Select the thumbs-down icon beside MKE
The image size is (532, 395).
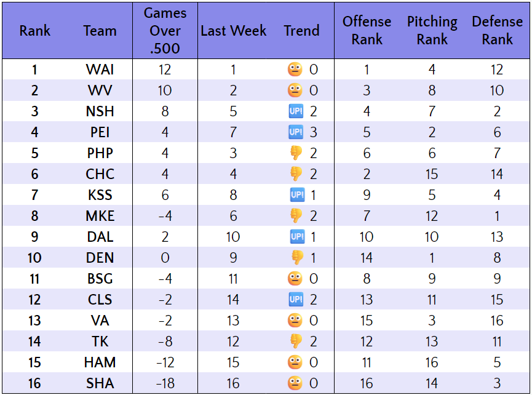(296, 216)
